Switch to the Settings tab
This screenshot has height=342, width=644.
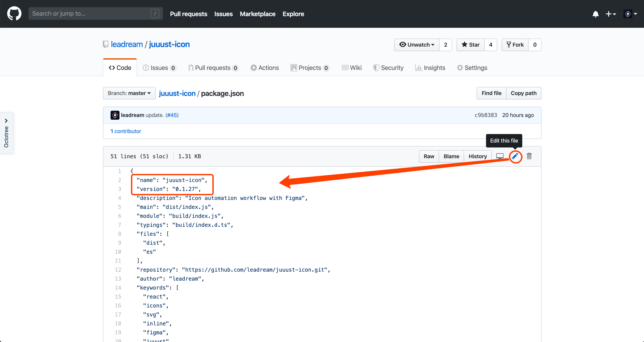pyautogui.click(x=472, y=68)
